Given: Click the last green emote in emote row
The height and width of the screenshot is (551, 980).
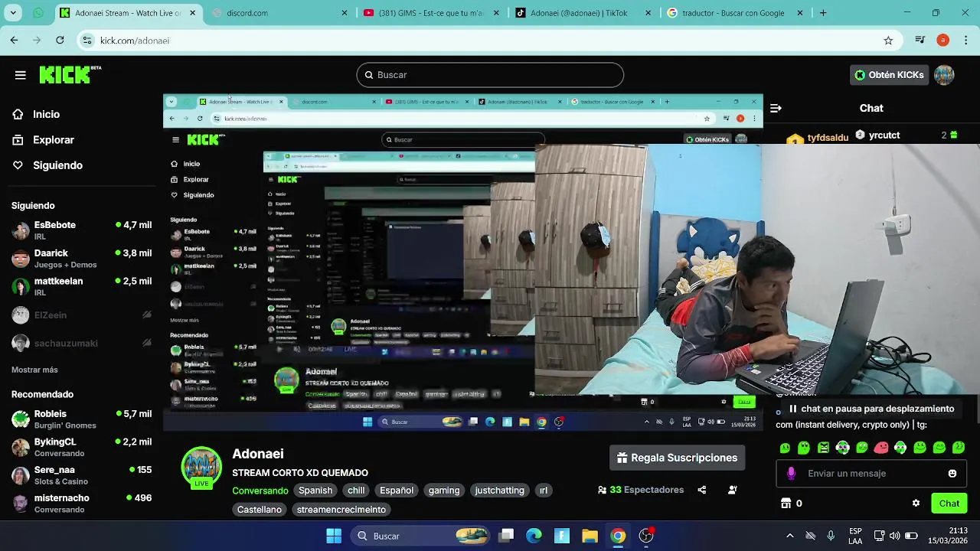Looking at the screenshot, I should 959,448.
